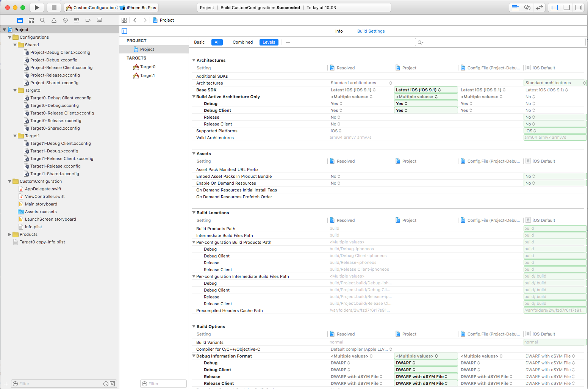588x389 pixels.
Task: Click the Basic settings filter button
Action: pos(199,42)
